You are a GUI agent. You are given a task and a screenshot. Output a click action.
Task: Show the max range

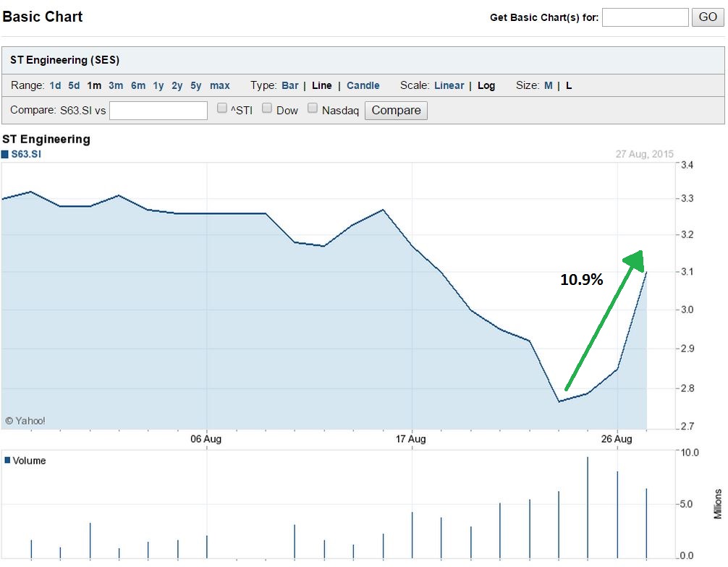[219, 85]
